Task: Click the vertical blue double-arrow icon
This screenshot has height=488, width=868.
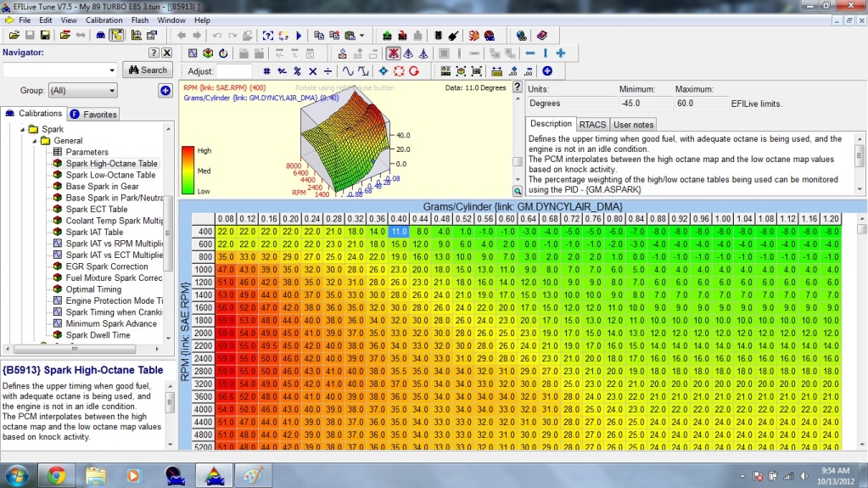Action: coord(546,53)
